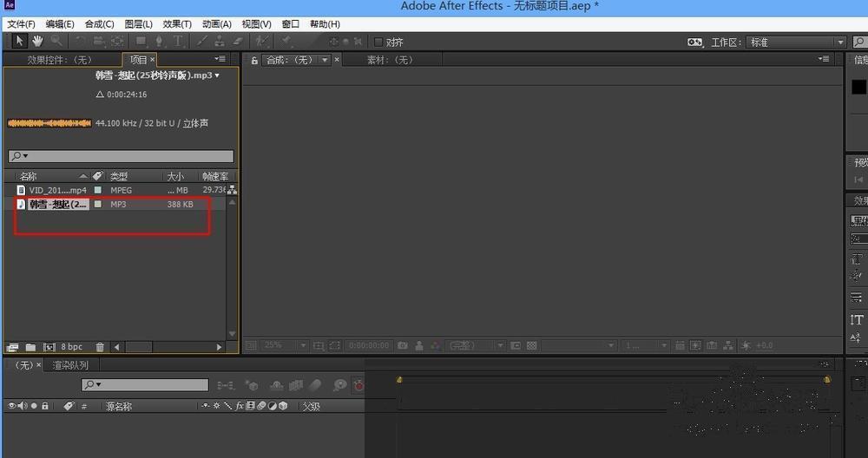Open the 合成 composition selector dropdown
Image resolution: width=868 pixels, height=458 pixels.
(x=325, y=60)
